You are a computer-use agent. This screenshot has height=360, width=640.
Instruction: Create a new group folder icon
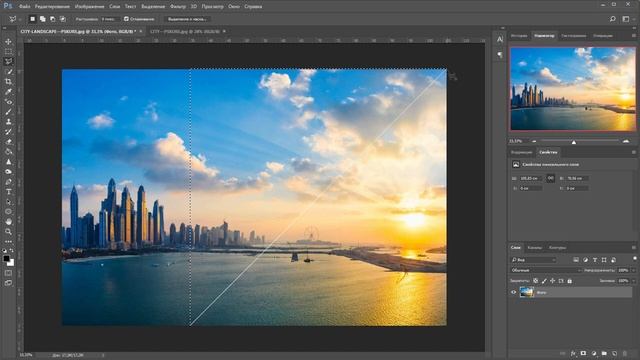(x=604, y=353)
